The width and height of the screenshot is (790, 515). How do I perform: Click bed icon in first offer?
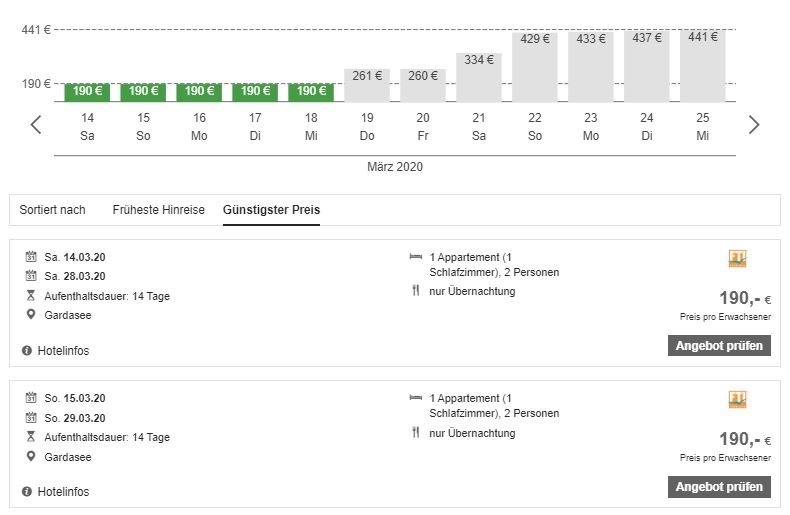[416, 257]
